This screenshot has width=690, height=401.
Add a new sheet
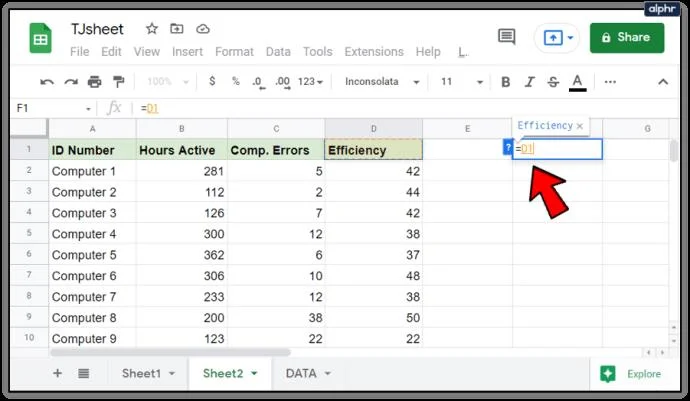57,373
